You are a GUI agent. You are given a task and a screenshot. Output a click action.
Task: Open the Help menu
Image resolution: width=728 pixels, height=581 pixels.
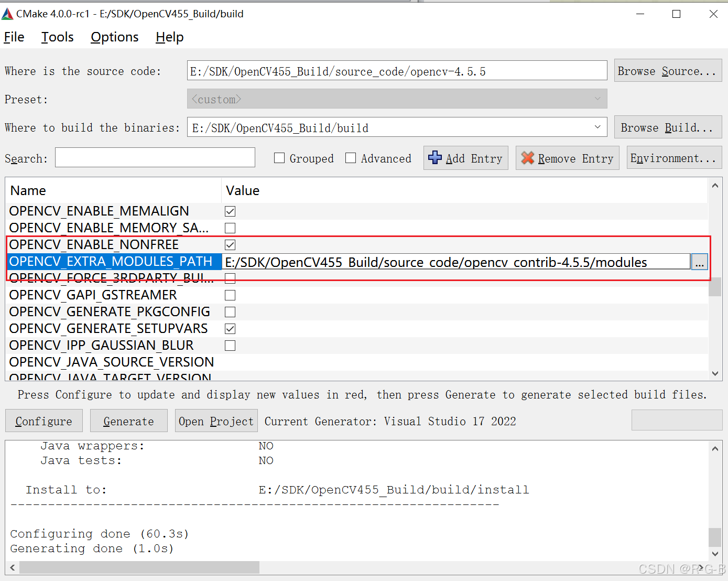(170, 37)
